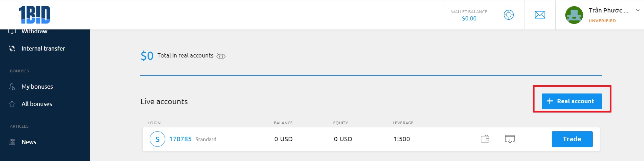Open the messages envelope icon
This screenshot has width=644, height=161.
point(540,15)
